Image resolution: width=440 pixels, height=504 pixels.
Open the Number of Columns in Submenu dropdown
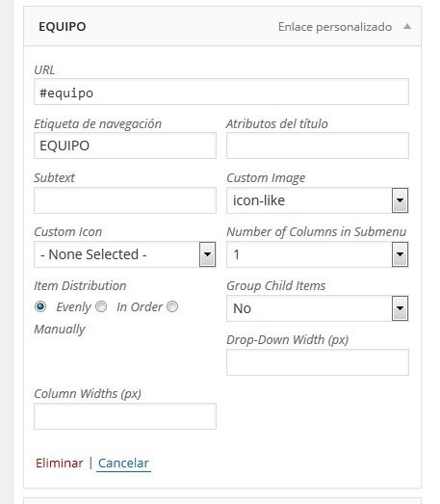(x=318, y=254)
